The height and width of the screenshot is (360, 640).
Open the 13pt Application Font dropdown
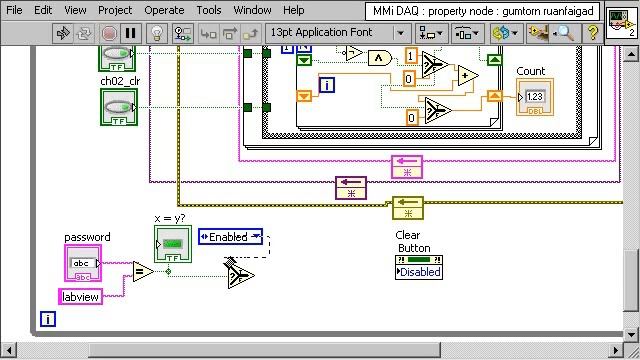[338, 33]
